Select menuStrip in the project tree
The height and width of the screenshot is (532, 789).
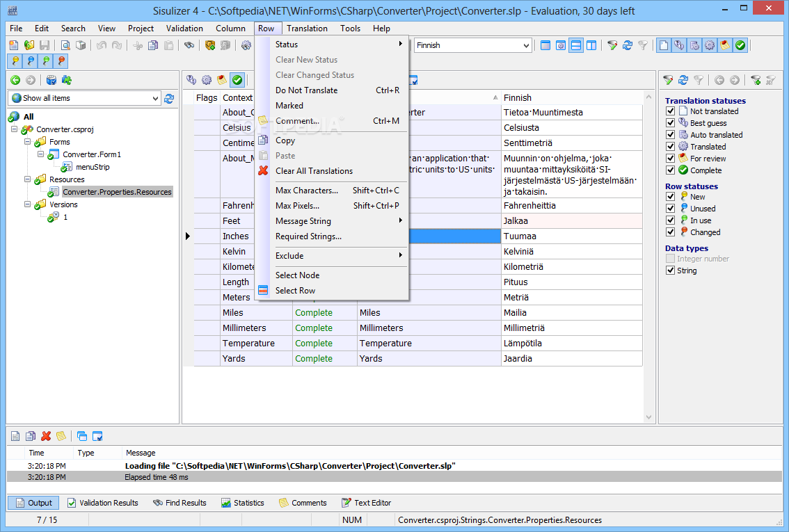(93, 167)
